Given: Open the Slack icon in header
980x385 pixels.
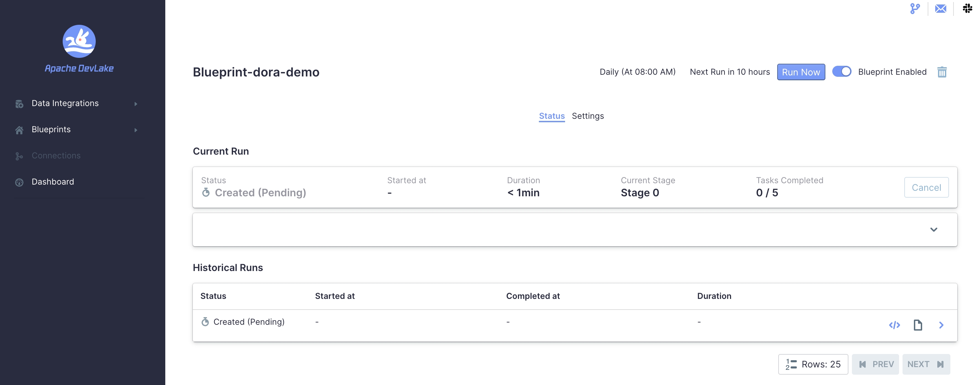Looking at the screenshot, I should (x=968, y=8).
